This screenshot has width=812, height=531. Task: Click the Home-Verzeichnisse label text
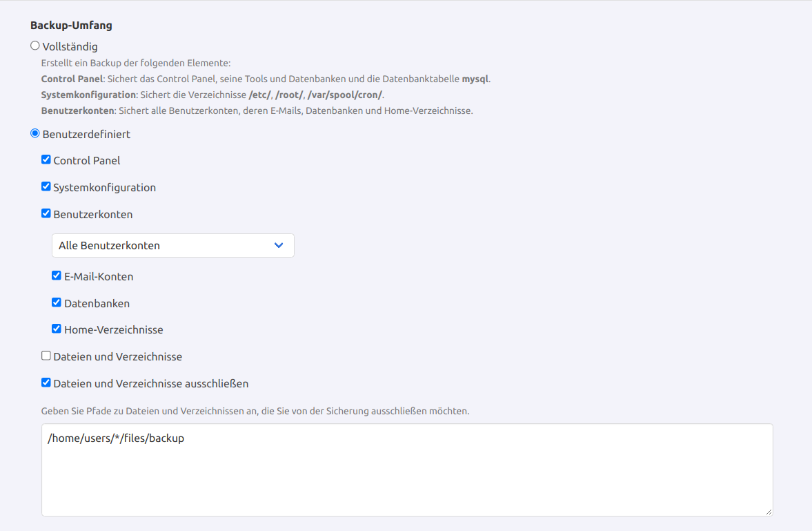(x=114, y=330)
